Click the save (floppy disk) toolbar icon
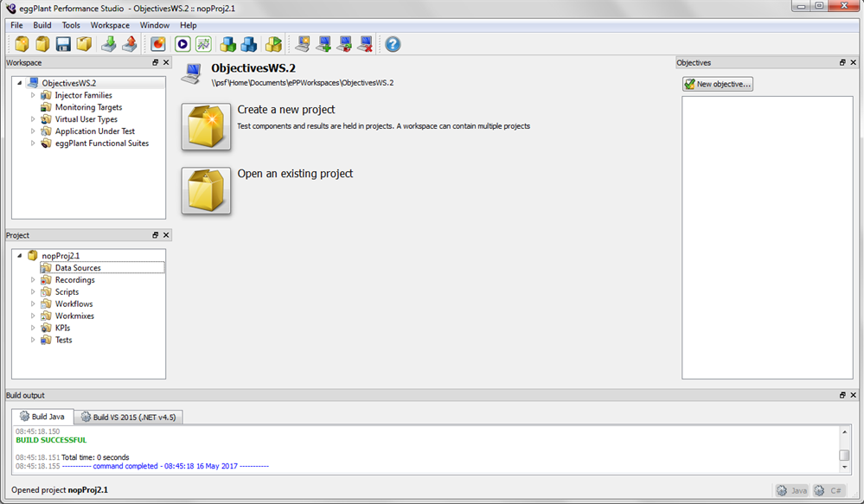Viewport: 864px width, 504px height. tap(63, 44)
